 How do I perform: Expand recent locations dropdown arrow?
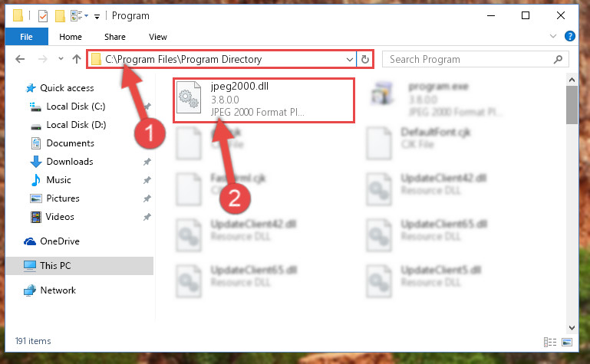pyautogui.click(x=61, y=58)
